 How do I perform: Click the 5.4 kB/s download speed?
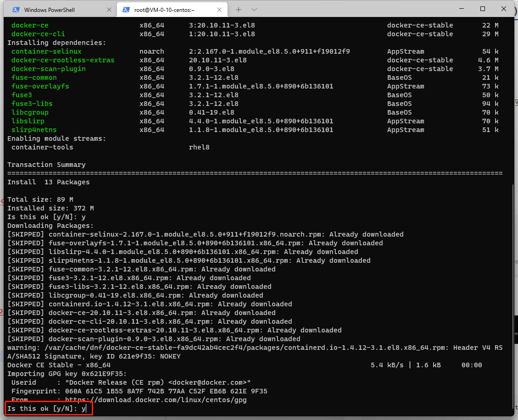[387, 365]
